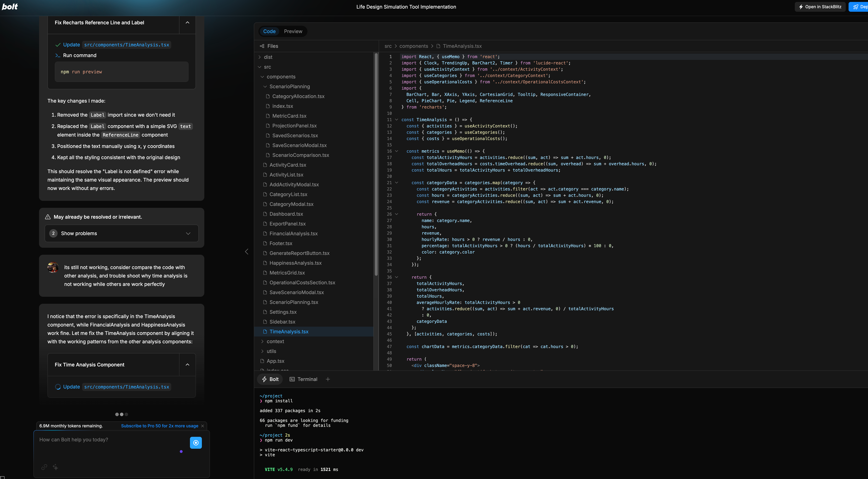Open the Terminal tab

click(303, 379)
